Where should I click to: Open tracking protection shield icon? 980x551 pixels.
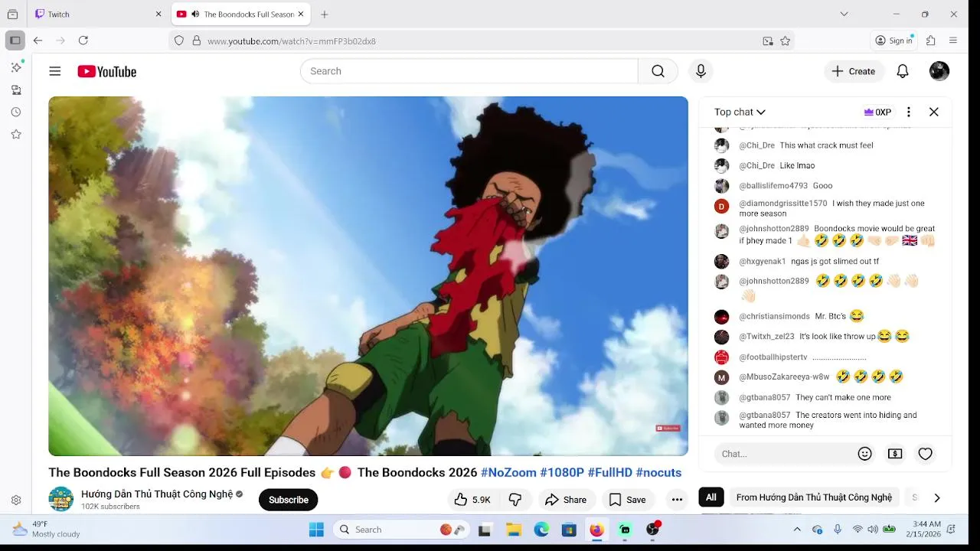coord(179,41)
